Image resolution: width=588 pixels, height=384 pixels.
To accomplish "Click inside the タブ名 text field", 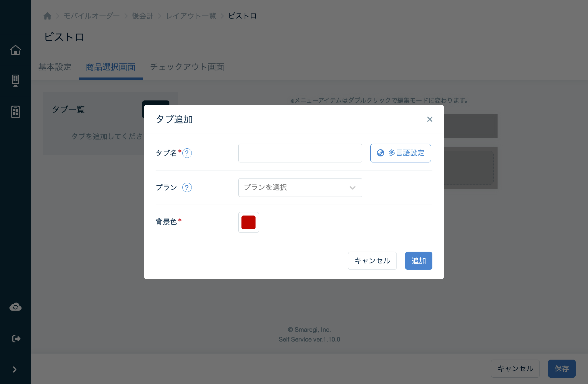I will click(x=300, y=153).
